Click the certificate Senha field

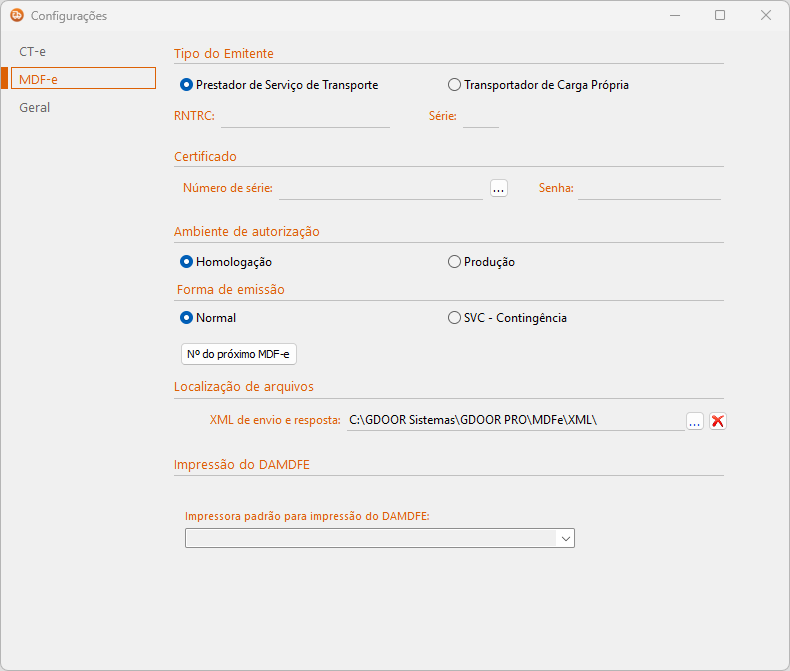coord(649,188)
